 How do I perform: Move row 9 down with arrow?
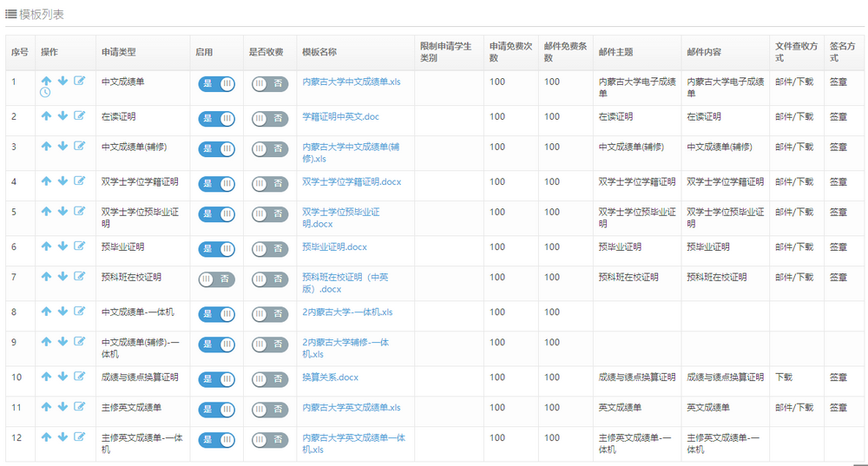pos(62,342)
